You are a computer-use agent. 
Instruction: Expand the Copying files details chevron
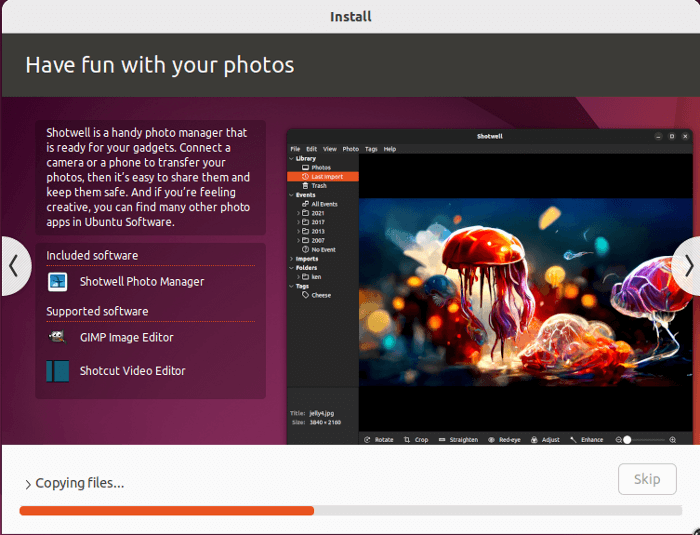[28, 484]
